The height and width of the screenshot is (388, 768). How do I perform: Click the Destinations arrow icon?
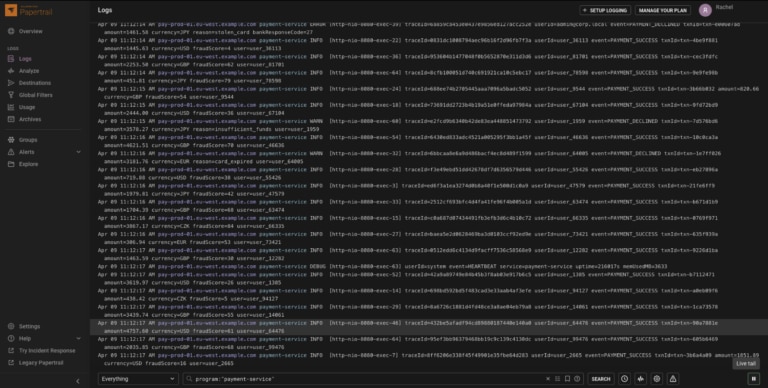[x=11, y=83]
